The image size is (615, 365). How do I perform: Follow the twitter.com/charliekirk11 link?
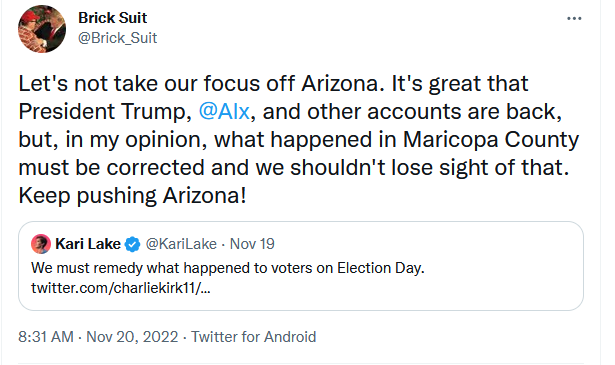point(121,288)
